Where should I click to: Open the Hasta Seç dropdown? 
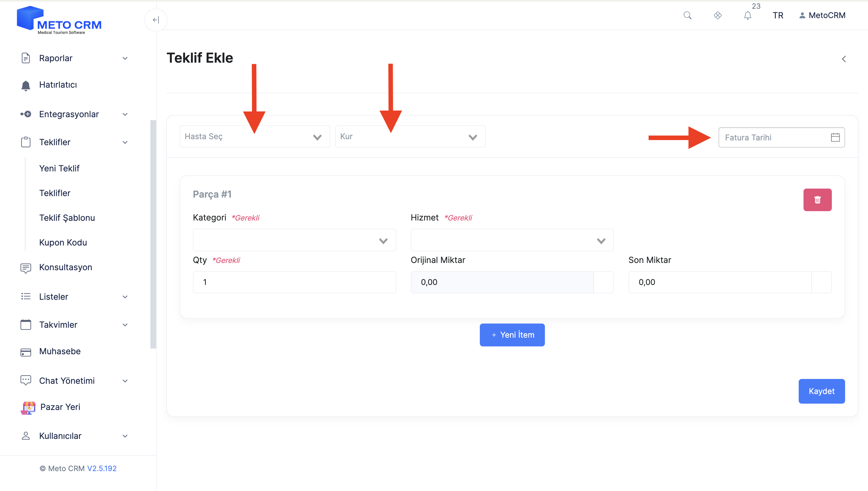(x=255, y=136)
